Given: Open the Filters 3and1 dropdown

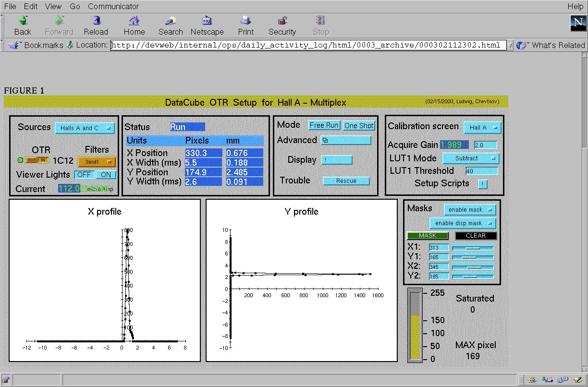Looking at the screenshot, I should 97,162.
